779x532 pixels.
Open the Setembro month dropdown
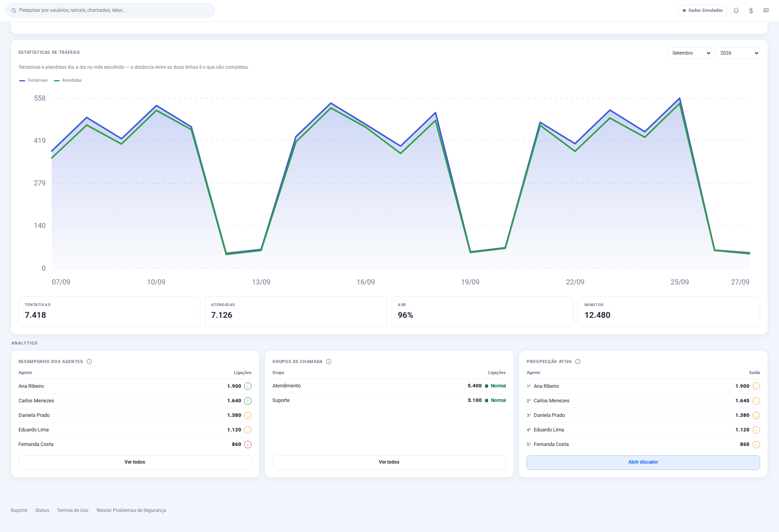coord(690,53)
